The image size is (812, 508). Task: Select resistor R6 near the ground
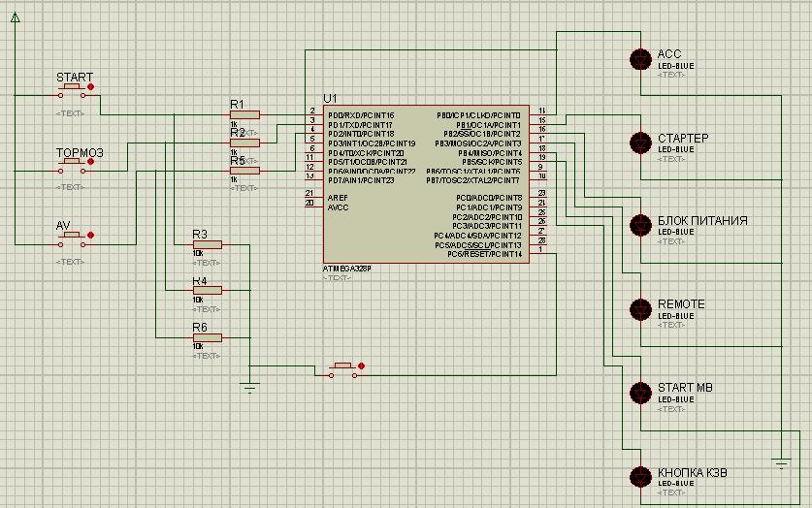pyautogui.click(x=207, y=337)
